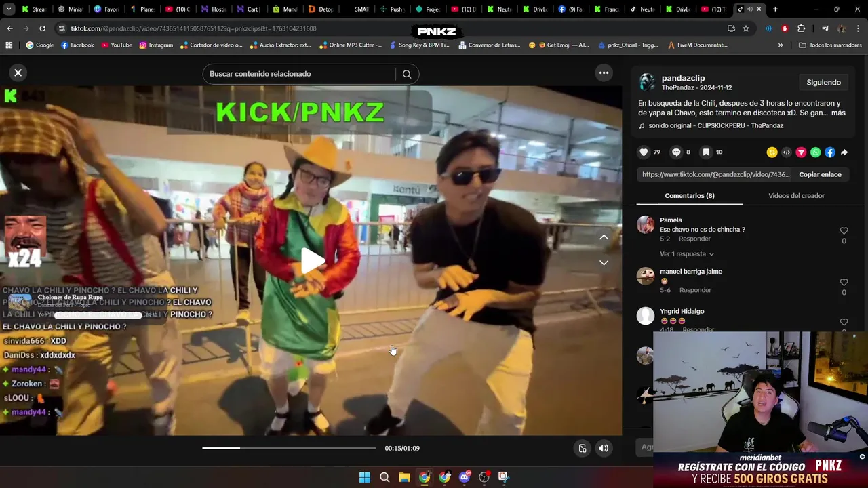Like the video with heart icon
868x488 pixels.
(644, 152)
